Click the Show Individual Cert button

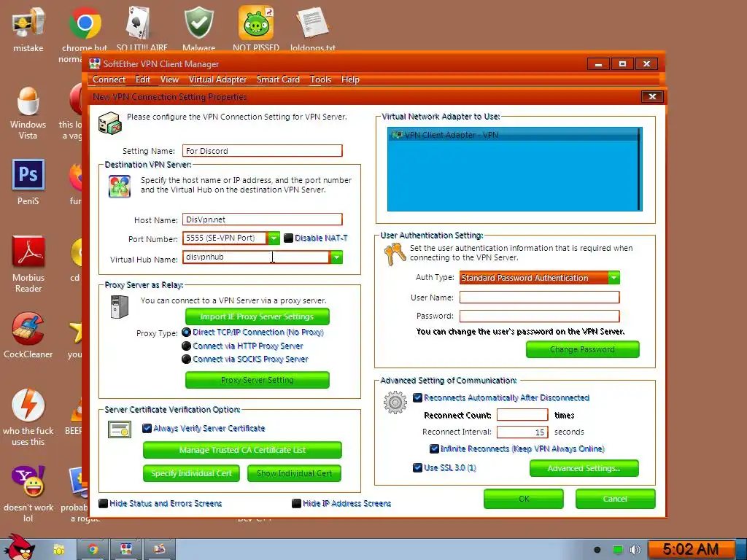tap(295, 473)
